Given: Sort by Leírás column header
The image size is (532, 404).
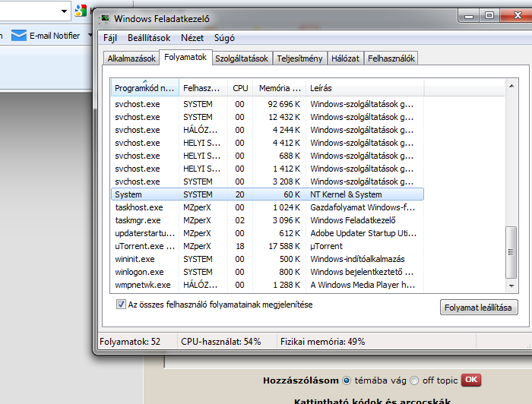Looking at the screenshot, I should pyautogui.click(x=365, y=88).
